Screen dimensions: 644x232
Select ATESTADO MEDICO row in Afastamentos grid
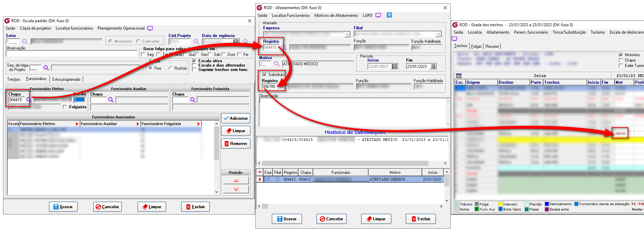pyautogui.click(x=351, y=180)
